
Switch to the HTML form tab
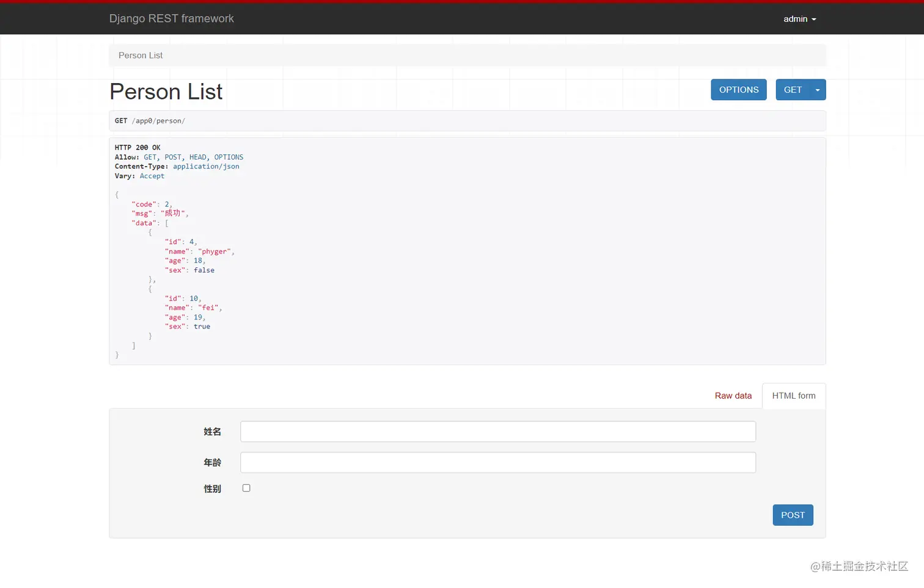(x=793, y=396)
